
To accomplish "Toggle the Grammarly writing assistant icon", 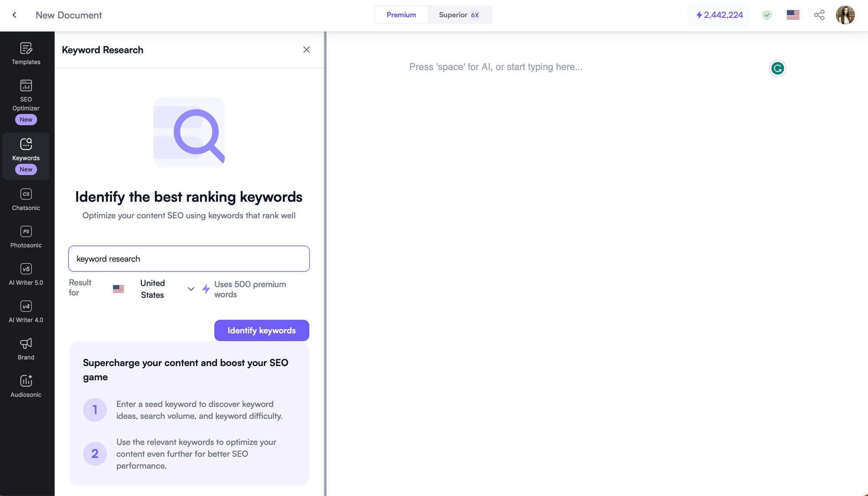I will click(x=777, y=69).
